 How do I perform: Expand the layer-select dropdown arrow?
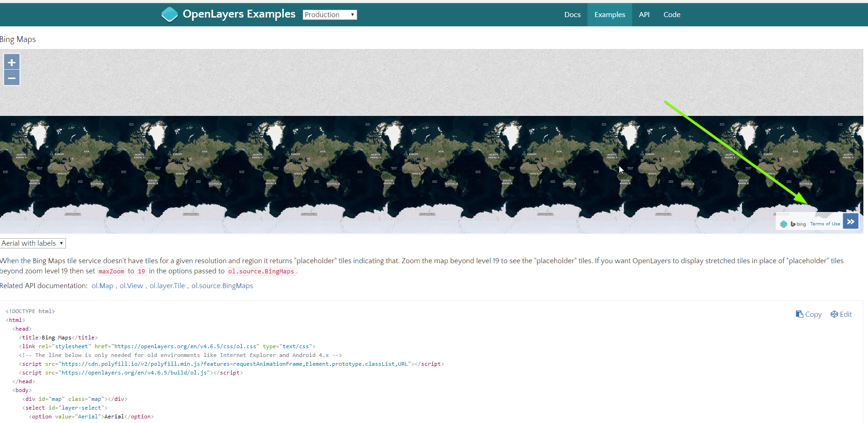click(61, 243)
